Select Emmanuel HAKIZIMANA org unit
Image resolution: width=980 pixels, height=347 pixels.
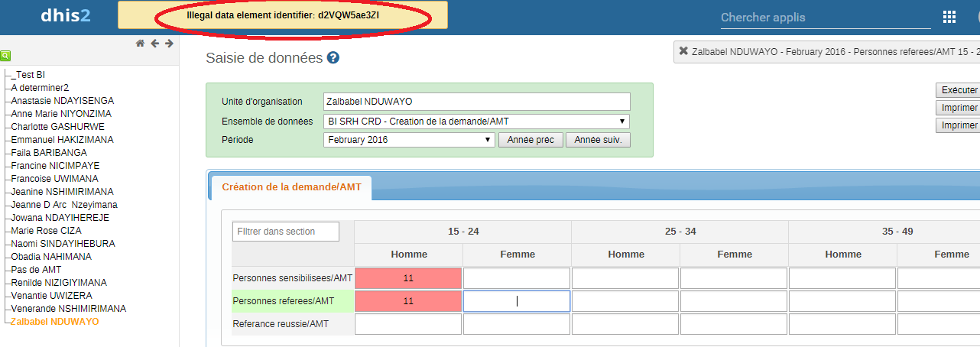pos(62,140)
